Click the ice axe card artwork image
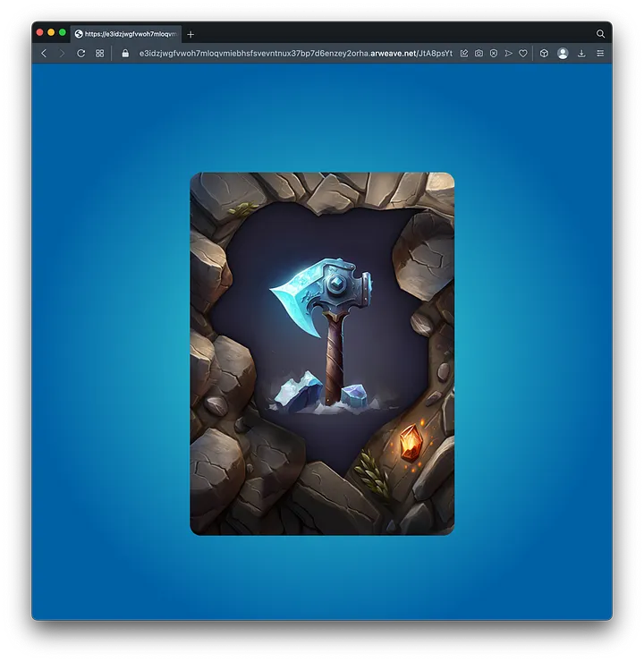This screenshot has width=644, height=662. pyautogui.click(x=322, y=353)
